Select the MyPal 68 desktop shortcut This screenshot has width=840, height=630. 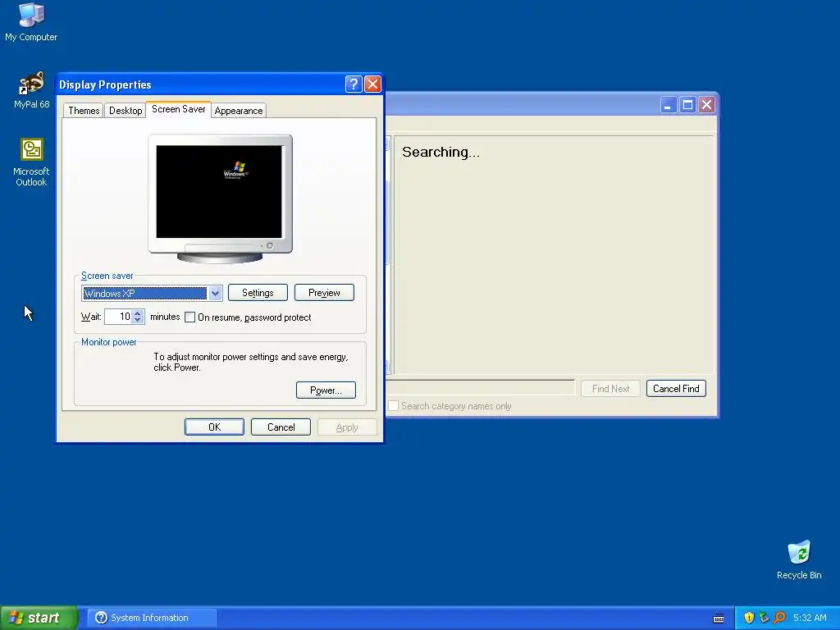point(31,89)
